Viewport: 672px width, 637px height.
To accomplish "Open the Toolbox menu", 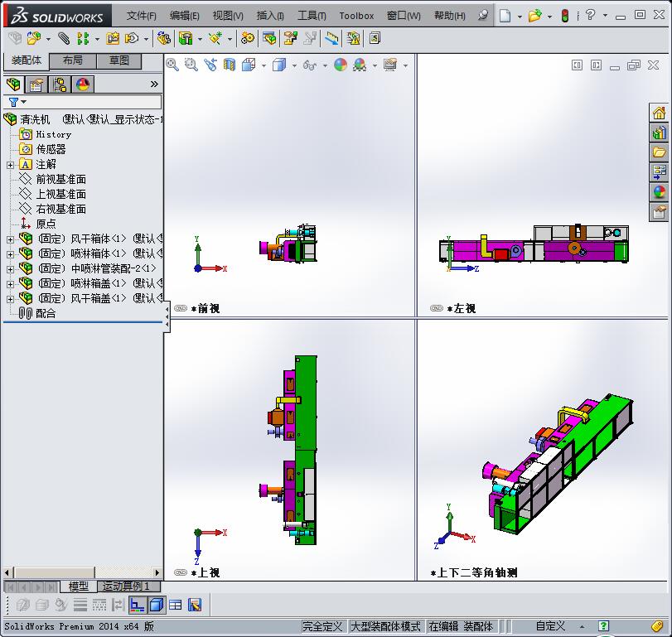I will tap(356, 16).
